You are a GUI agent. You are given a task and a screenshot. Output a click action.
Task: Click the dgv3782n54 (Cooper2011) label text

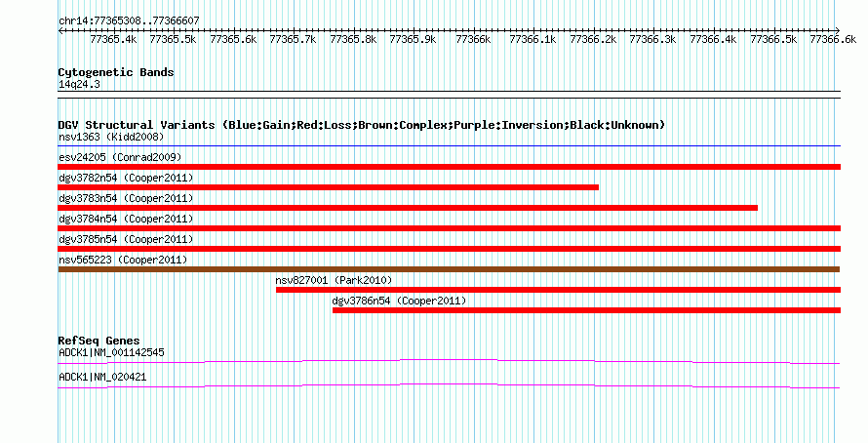[x=126, y=178]
